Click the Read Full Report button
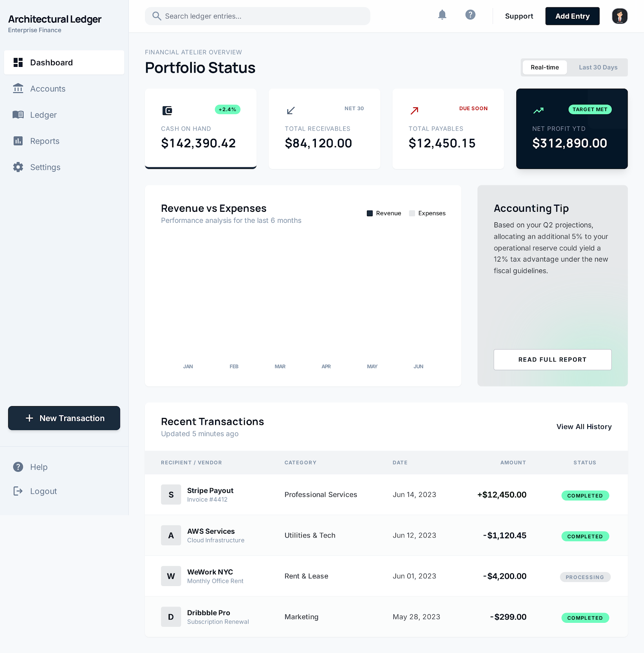 coord(552,360)
